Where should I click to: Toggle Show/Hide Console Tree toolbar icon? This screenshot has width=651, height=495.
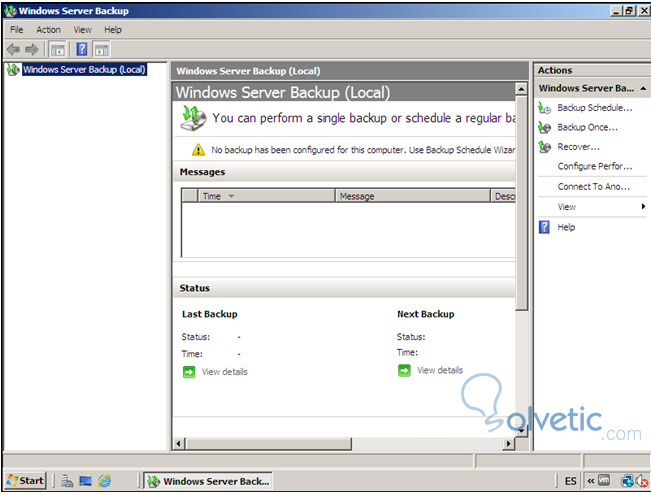58,50
